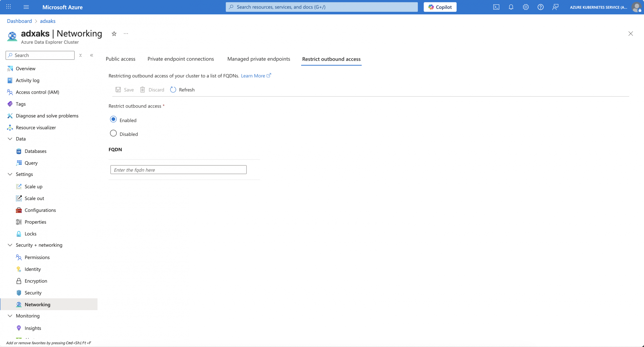Select the Enabled radio button

coord(113,119)
